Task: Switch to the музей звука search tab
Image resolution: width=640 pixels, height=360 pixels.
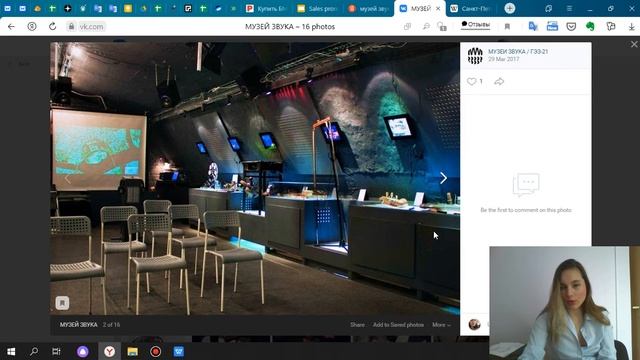Action: [368, 9]
